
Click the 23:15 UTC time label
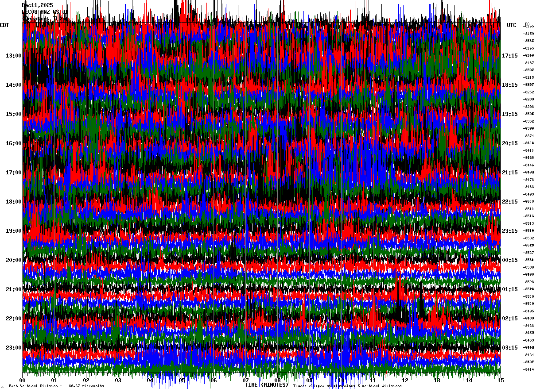[510, 231]
